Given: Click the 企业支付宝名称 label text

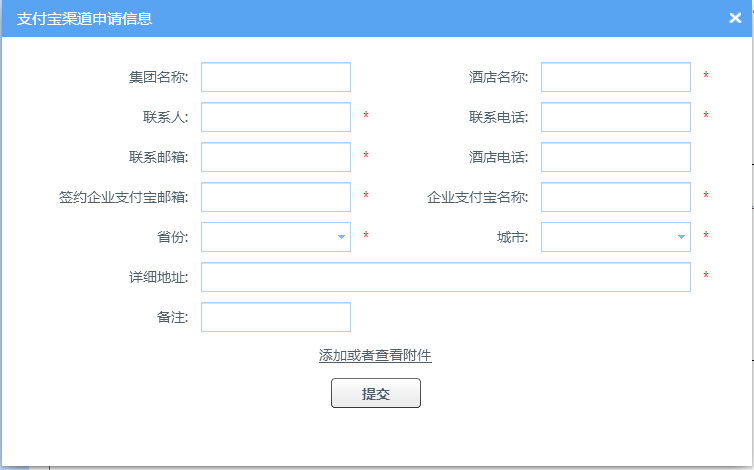Looking at the screenshot, I should (478, 197).
